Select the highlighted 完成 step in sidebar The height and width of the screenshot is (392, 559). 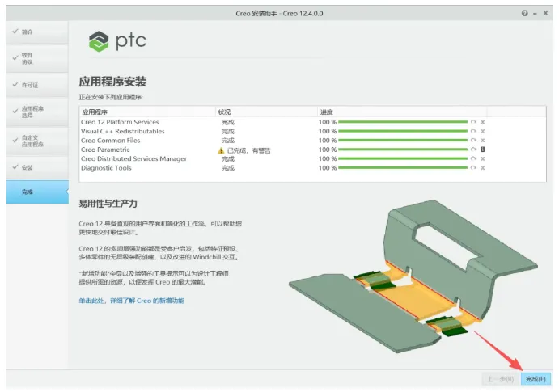[37, 192]
